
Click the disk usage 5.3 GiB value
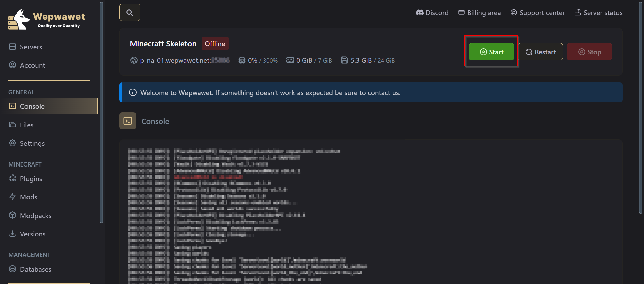pyautogui.click(x=361, y=60)
